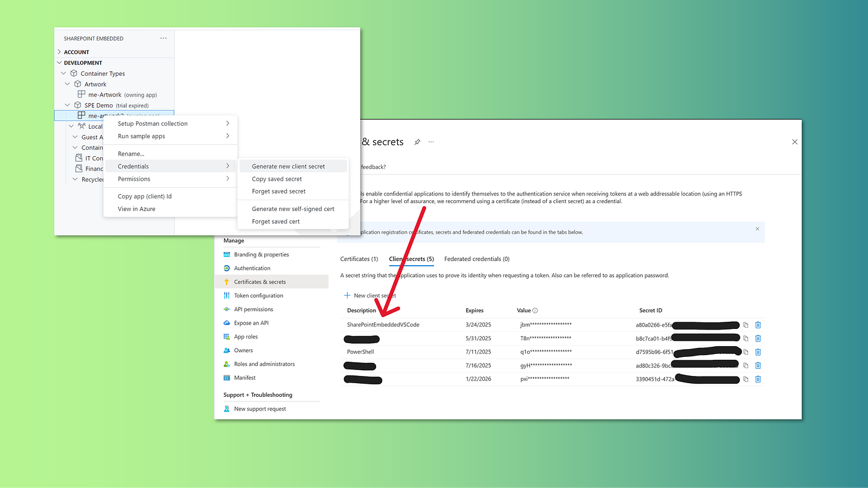Dismiss the blue information banner
Image resolution: width=868 pixels, height=488 pixels.
(757, 229)
